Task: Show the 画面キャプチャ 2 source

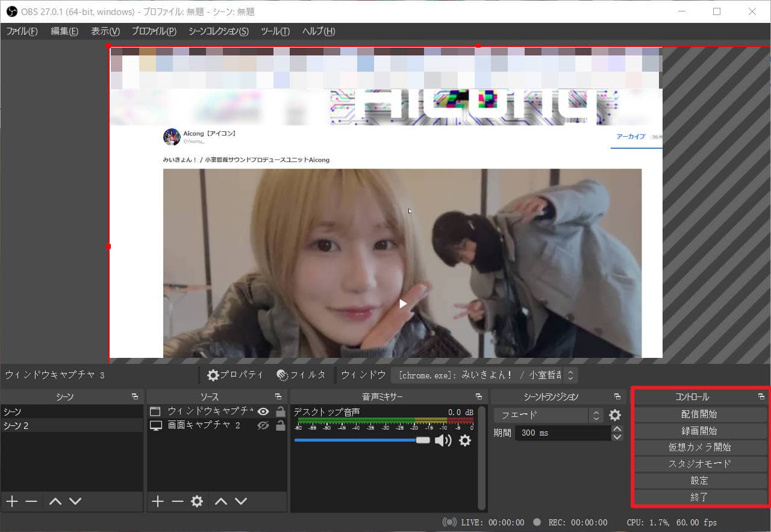Action: tap(263, 425)
